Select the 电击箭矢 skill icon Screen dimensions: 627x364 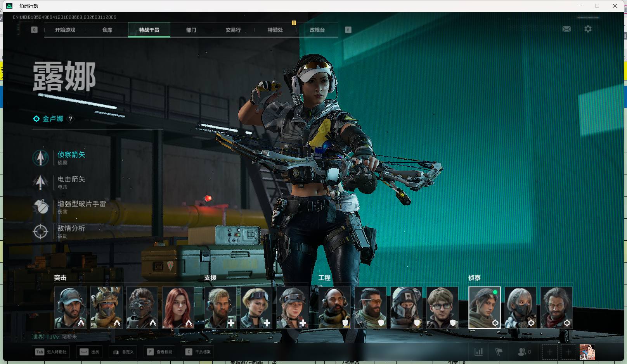tap(40, 182)
